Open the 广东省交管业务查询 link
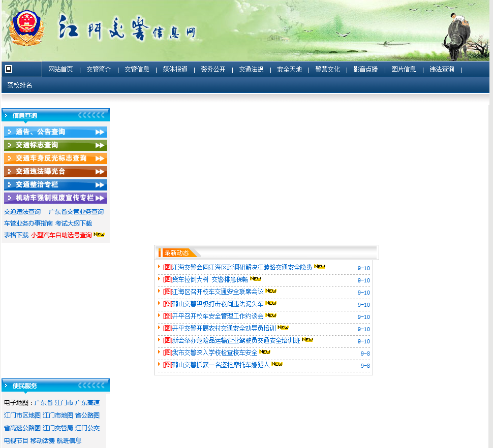This screenshot has height=448, width=493. pyautogui.click(x=76, y=212)
